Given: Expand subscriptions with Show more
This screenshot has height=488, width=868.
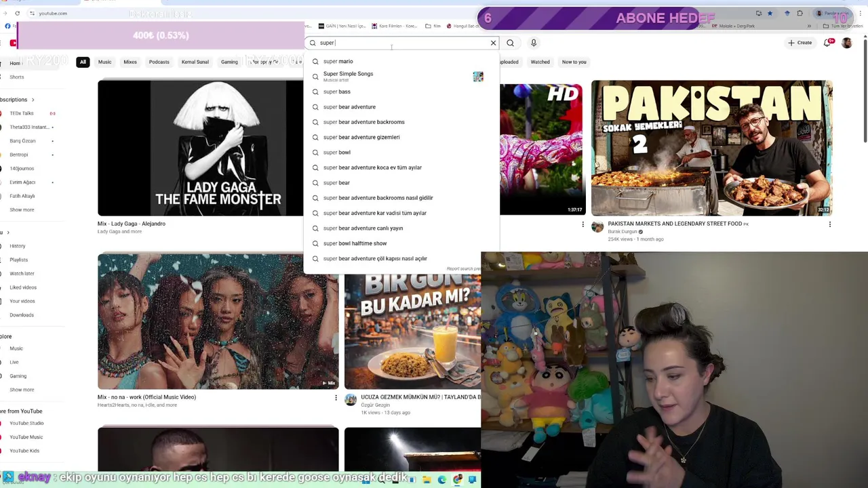Looking at the screenshot, I should pos(22,209).
